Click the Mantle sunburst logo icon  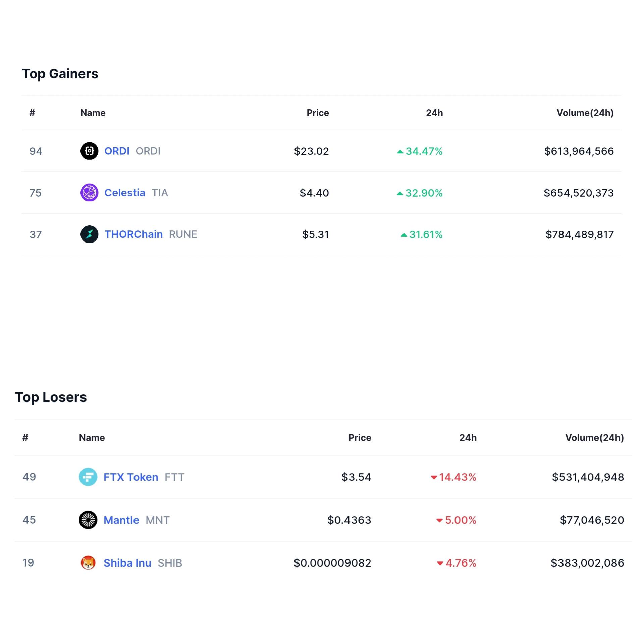pyautogui.click(x=88, y=520)
